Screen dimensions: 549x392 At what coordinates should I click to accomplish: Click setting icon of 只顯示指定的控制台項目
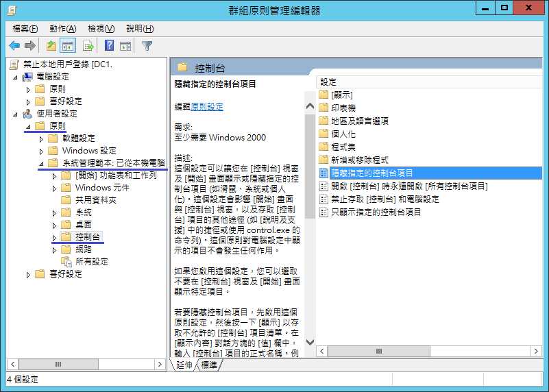pos(324,212)
